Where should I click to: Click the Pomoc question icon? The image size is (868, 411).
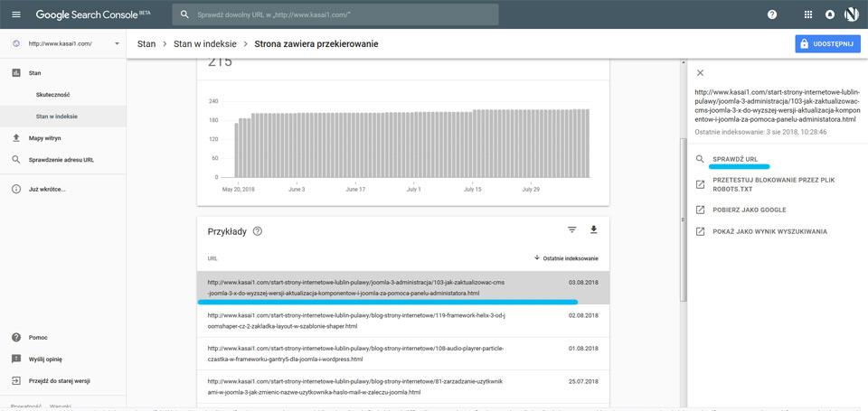(x=16, y=337)
